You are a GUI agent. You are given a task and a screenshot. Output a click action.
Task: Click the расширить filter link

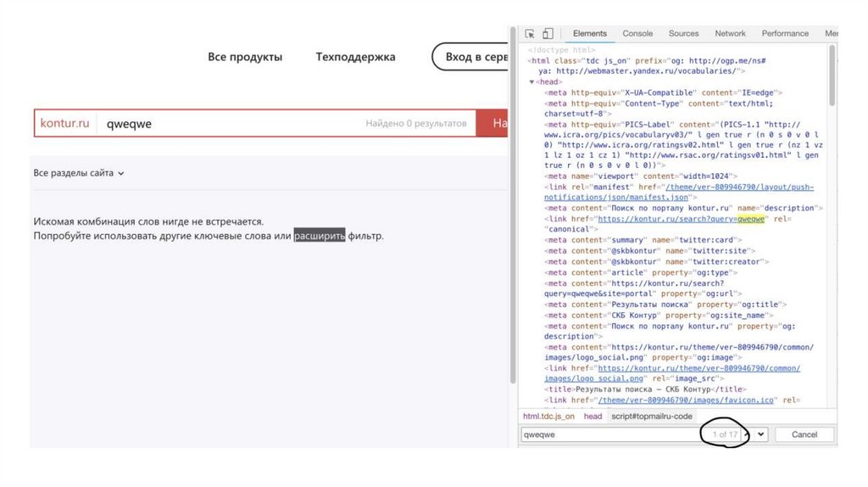click(320, 236)
